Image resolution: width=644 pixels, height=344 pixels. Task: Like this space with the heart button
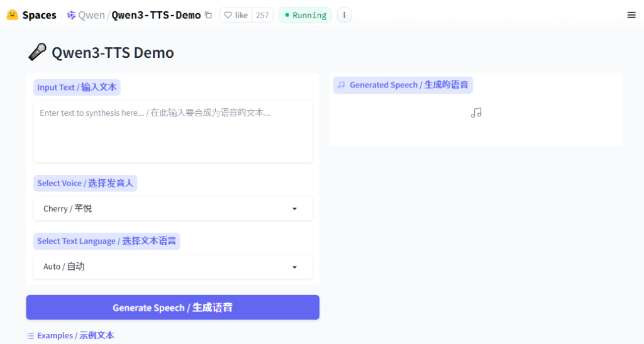click(236, 15)
